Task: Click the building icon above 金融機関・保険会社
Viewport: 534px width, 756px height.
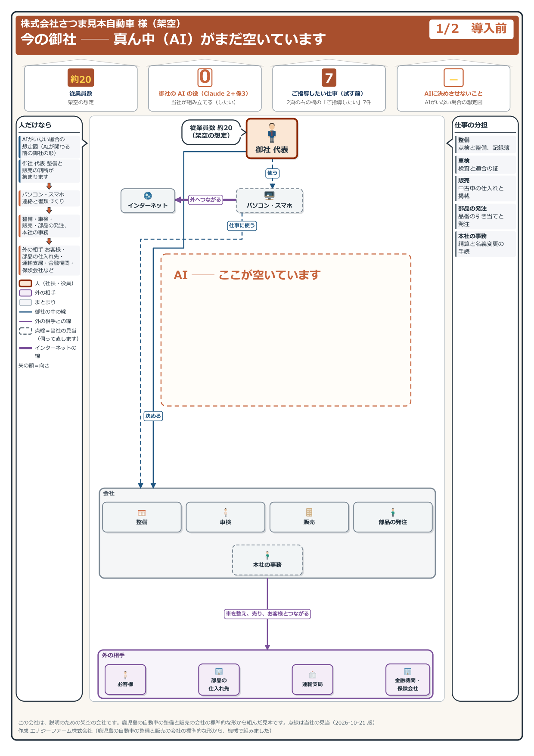Action: pos(408,672)
